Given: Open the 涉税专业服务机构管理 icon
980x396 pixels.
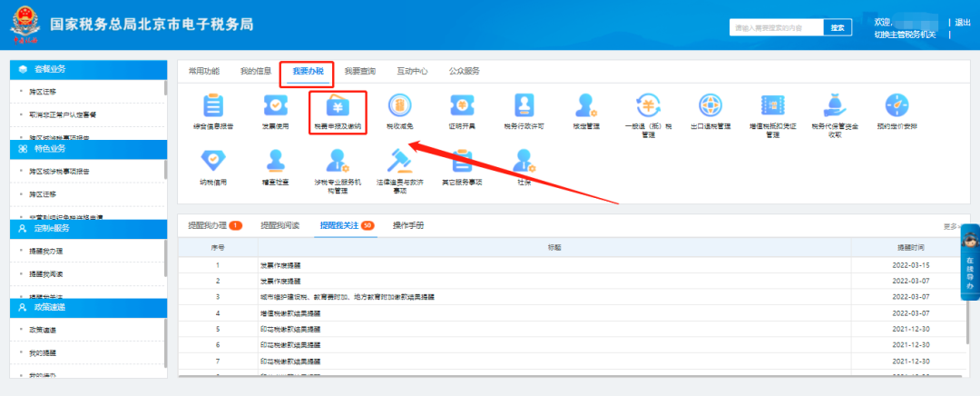Looking at the screenshot, I should pos(338,161).
